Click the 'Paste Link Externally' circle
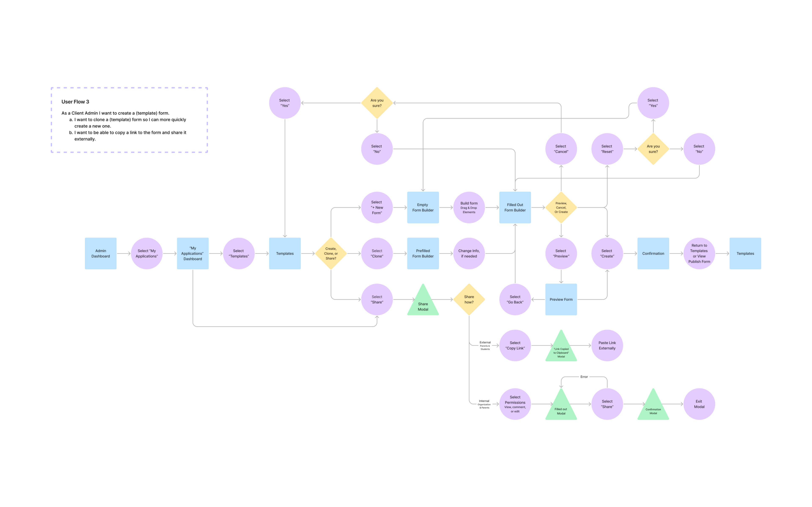Viewport: 812px width, 507px height. click(x=607, y=345)
